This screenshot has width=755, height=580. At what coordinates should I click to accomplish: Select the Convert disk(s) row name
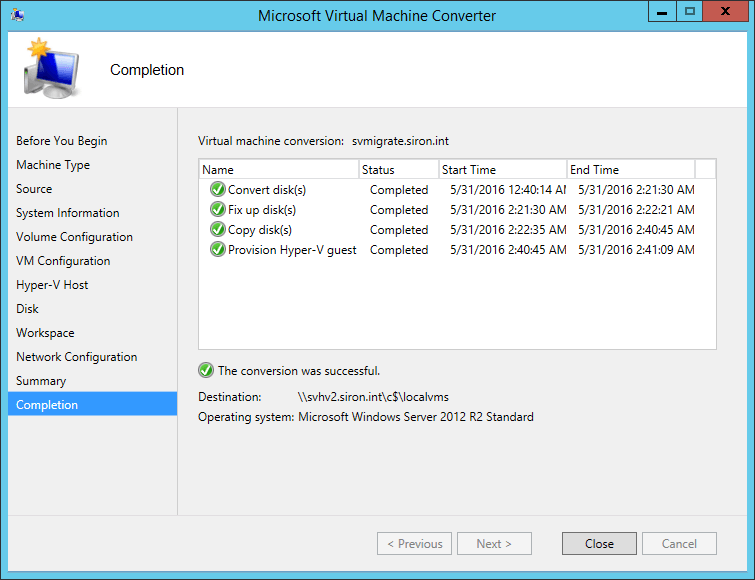tap(267, 190)
